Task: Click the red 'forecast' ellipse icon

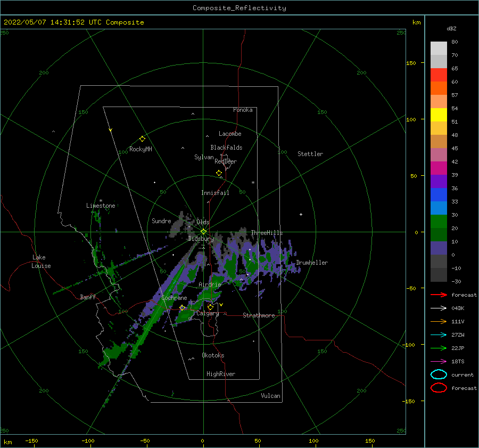Action: [439, 388]
